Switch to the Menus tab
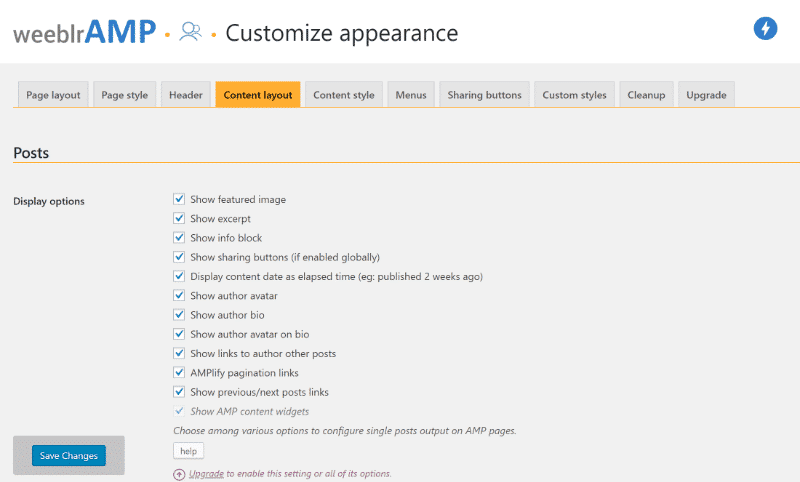Viewport: 800px width, 482px height. [411, 95]
